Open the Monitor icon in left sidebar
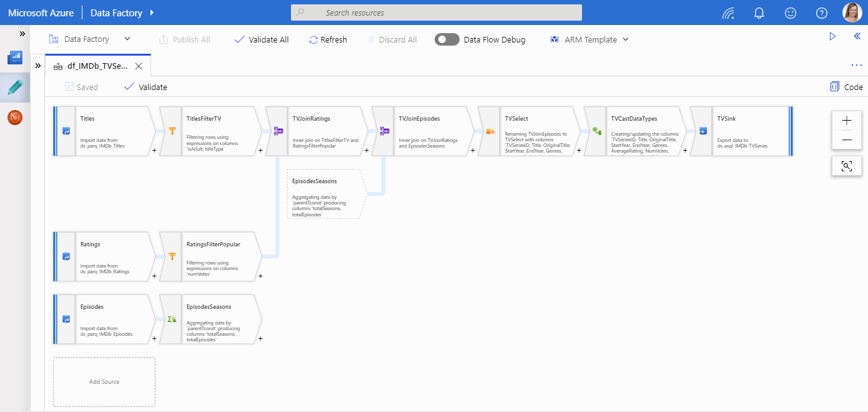This screenshot has width=868, height=412. (15, 117)
